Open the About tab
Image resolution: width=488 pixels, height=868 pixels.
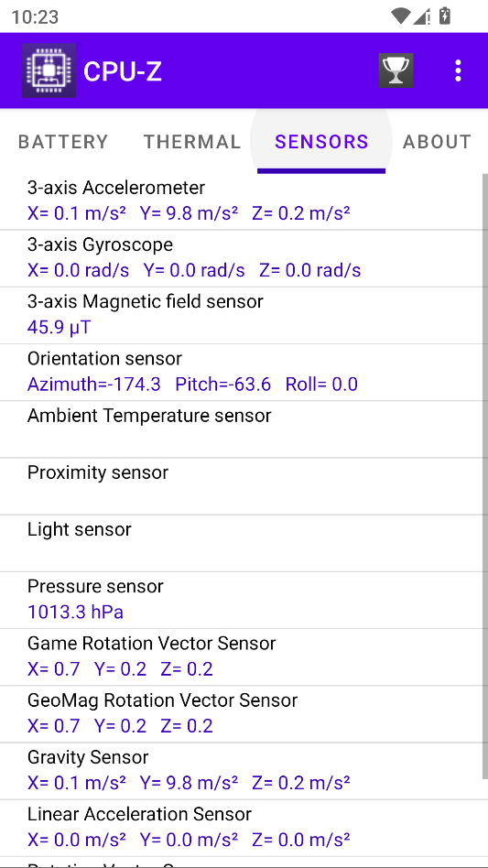pos(437,142)
